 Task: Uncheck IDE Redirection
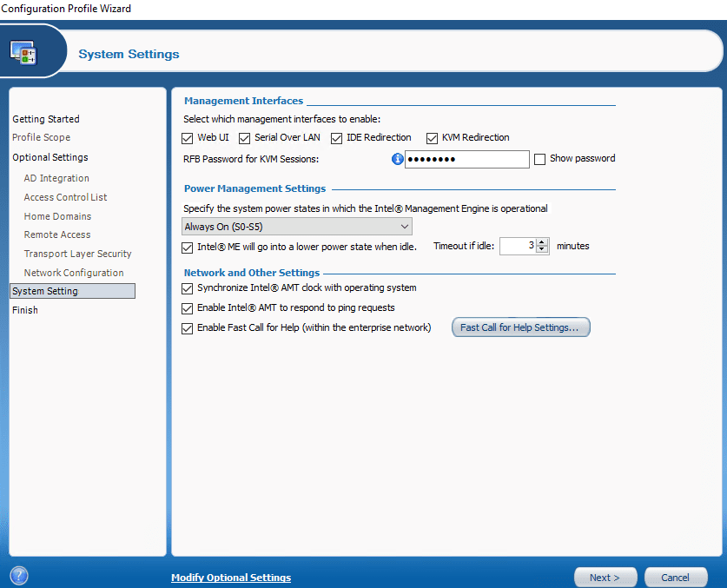tap(337, 138)
